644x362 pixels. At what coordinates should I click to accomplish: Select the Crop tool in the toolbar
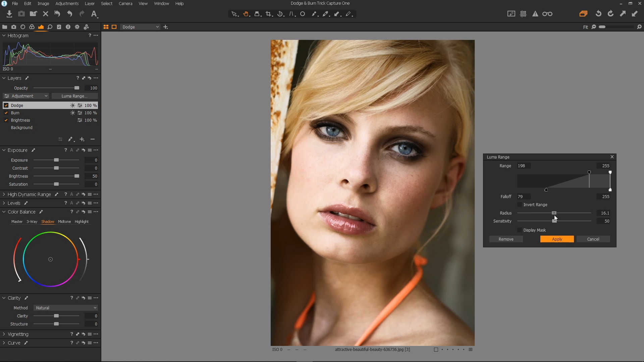tap(268, 14)
